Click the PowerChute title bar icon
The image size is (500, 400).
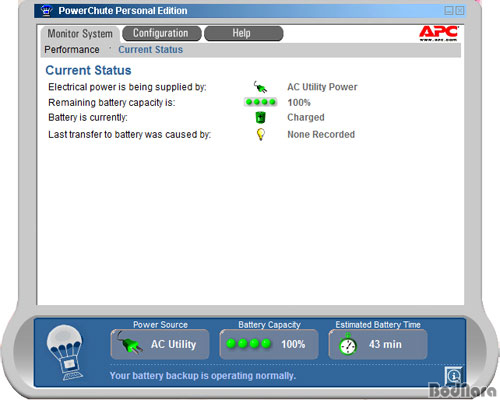[46, 11]
